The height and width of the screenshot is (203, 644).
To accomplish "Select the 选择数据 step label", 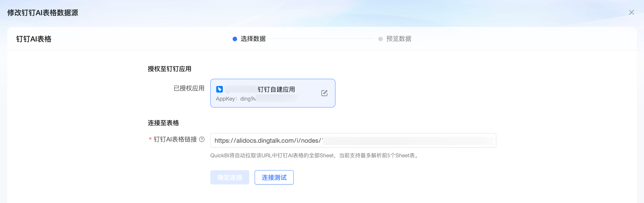I will 253,39.
